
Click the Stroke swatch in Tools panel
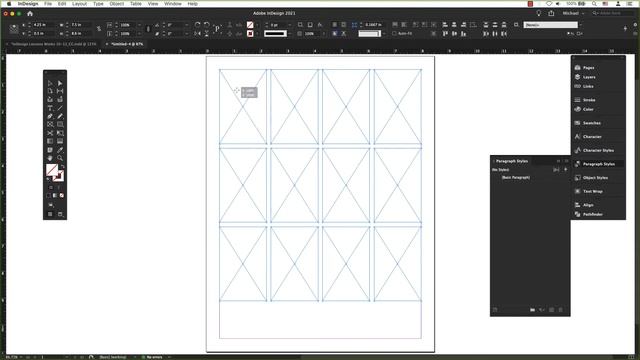[59, 176]
